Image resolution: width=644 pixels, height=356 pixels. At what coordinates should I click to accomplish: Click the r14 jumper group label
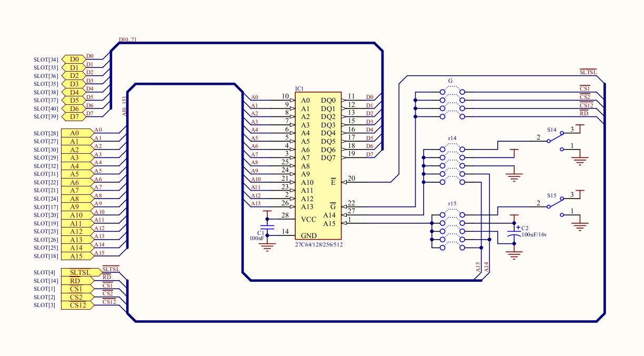(x=452, y=138)
